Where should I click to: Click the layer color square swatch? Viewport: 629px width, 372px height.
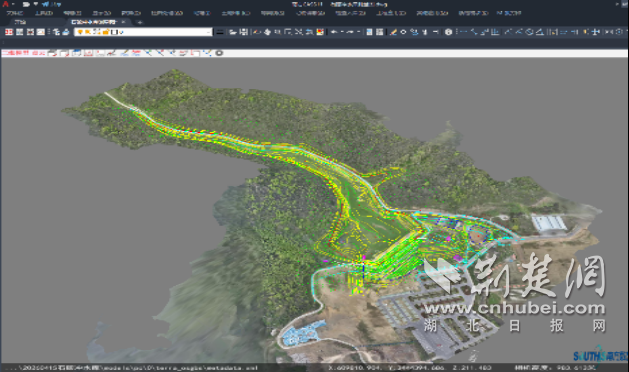coord(114,32)
